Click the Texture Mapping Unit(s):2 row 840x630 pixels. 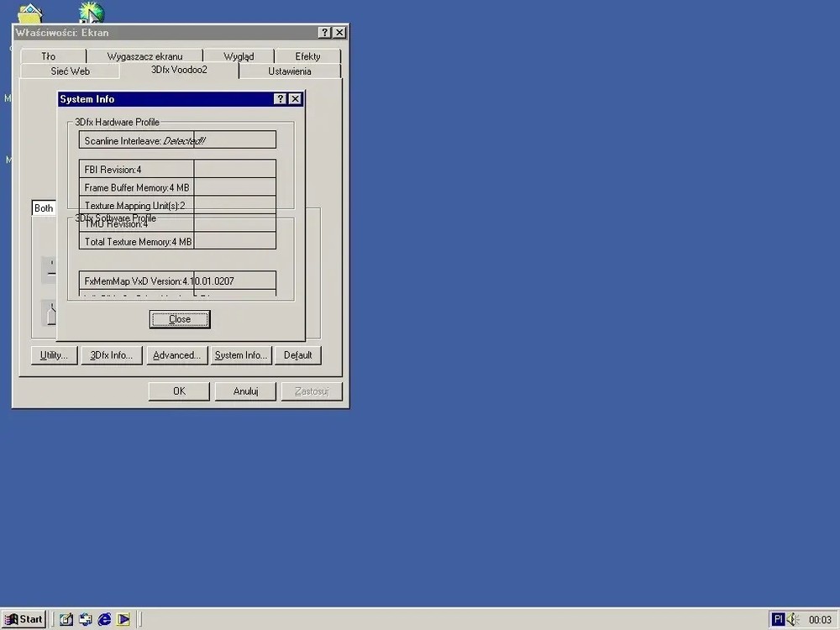point(177,205)
